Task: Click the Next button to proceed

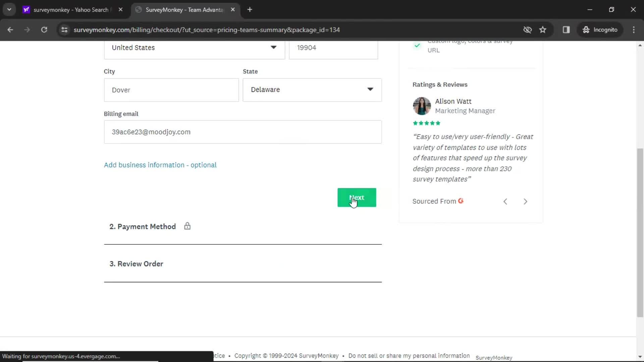Action: click(357, 197)
